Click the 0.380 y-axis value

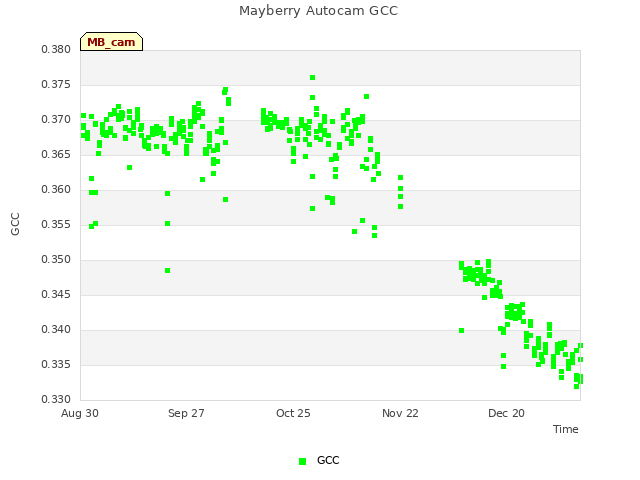[x=56, y=49]
